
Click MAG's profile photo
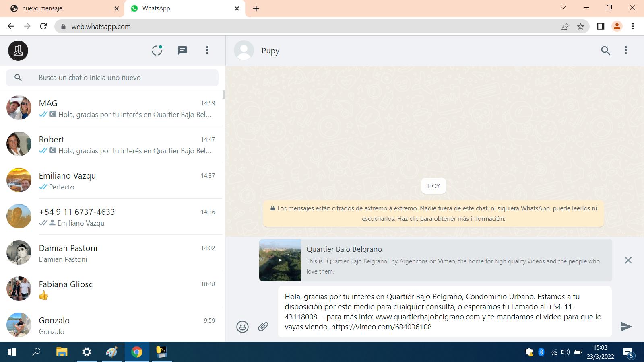click(x=19, y=108)
